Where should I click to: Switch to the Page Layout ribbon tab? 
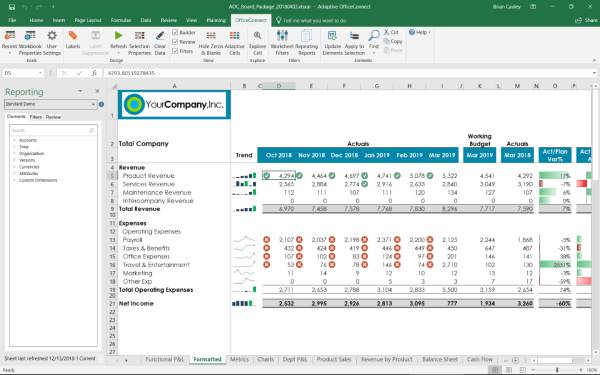[x=88, y=20]
